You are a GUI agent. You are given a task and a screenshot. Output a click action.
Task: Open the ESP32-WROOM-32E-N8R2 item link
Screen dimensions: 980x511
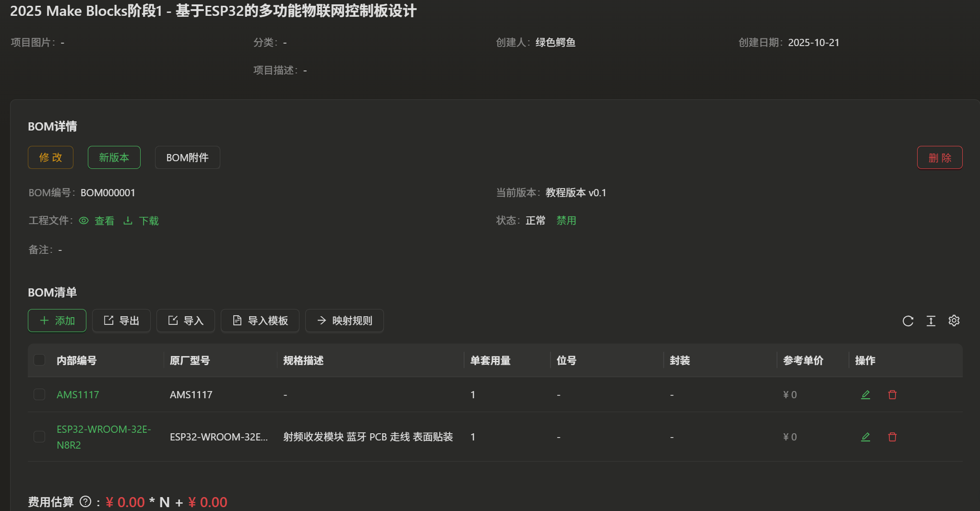coord(104,437)
